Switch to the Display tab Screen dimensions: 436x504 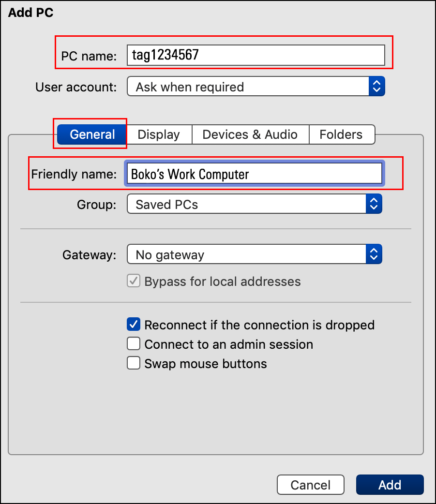pos(159,134)
